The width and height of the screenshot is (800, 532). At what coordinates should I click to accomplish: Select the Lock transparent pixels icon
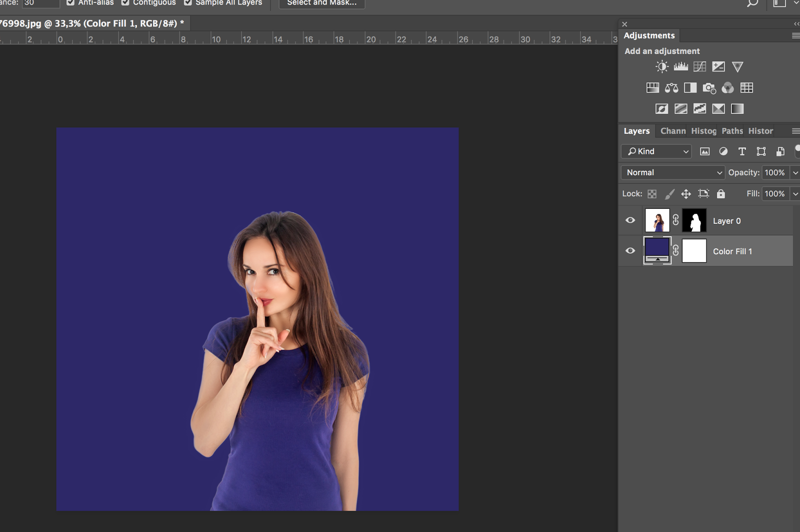(652, 194)
